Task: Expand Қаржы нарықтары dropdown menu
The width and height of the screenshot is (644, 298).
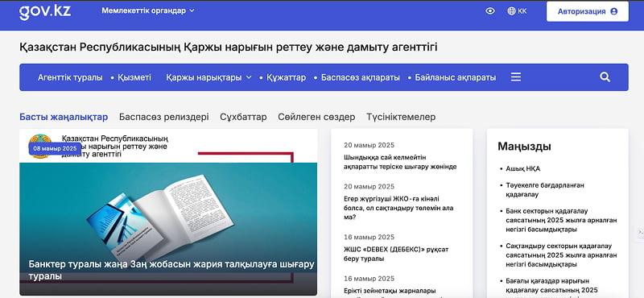Action: [x=208, y=77]
